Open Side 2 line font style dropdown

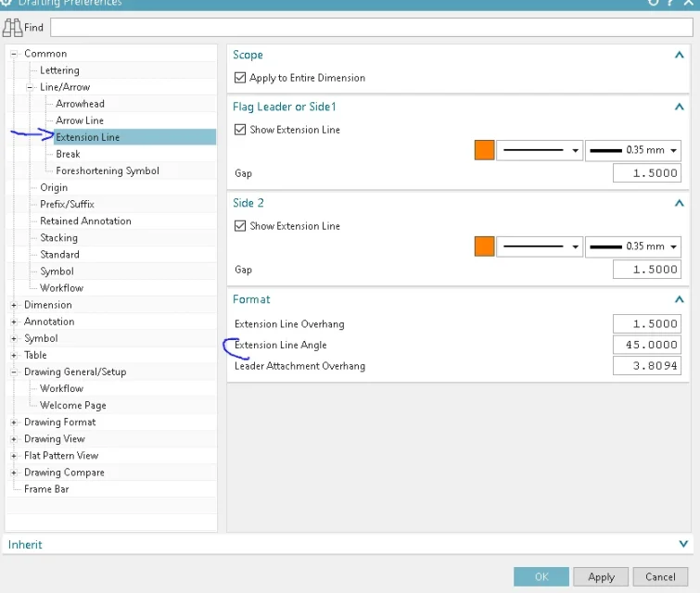tap(540, 246)
